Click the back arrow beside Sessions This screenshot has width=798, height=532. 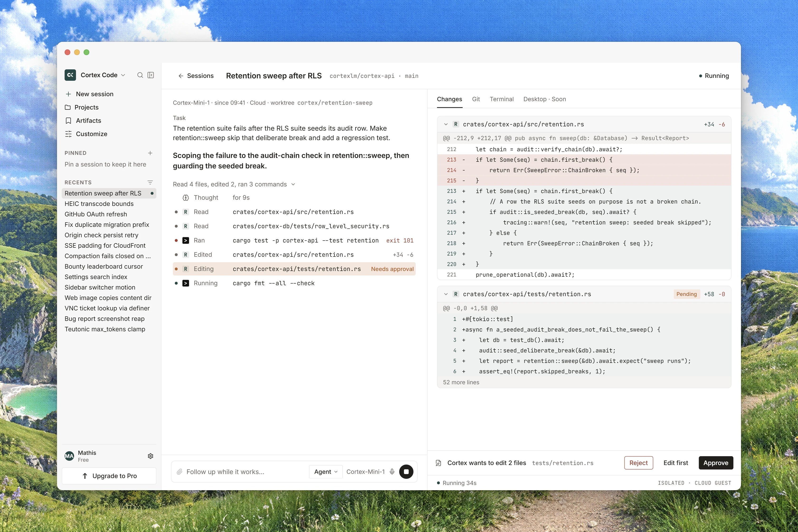coord(181,76)
